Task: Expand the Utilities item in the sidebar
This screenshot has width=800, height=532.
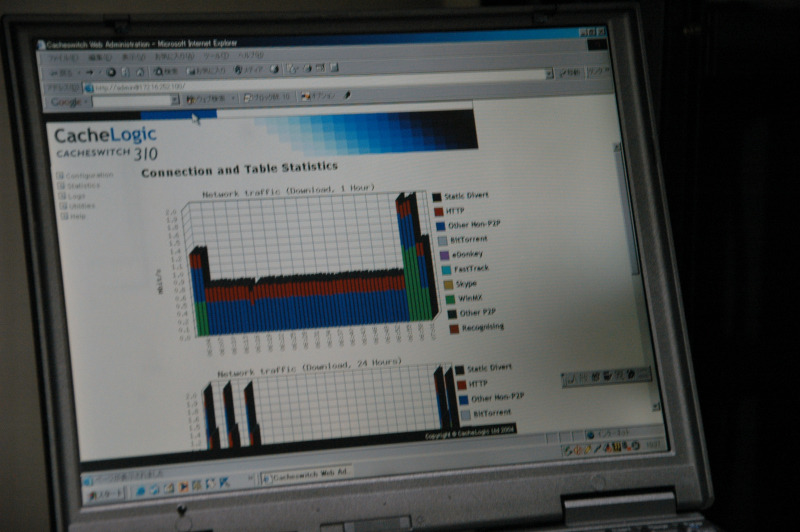Action: pos(78,206)
